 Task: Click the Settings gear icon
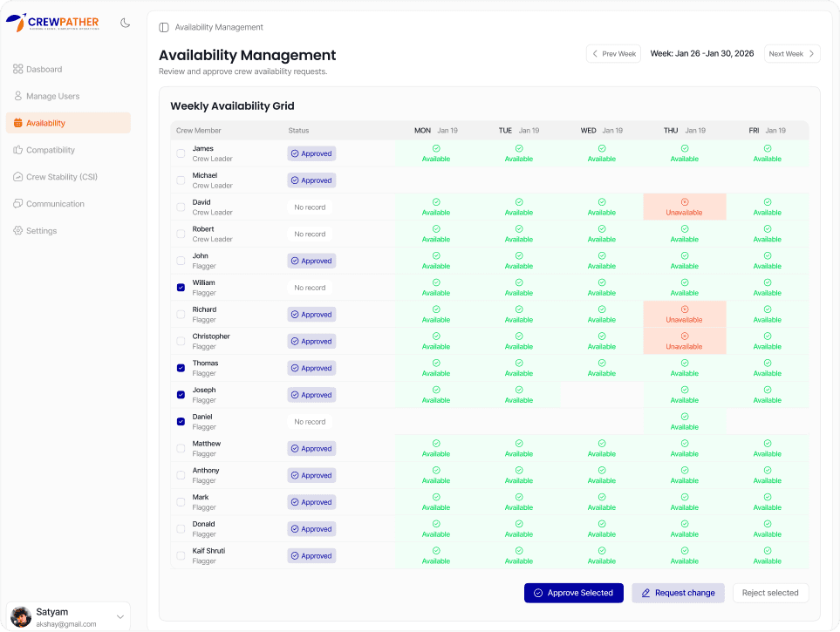pos(18,231)
